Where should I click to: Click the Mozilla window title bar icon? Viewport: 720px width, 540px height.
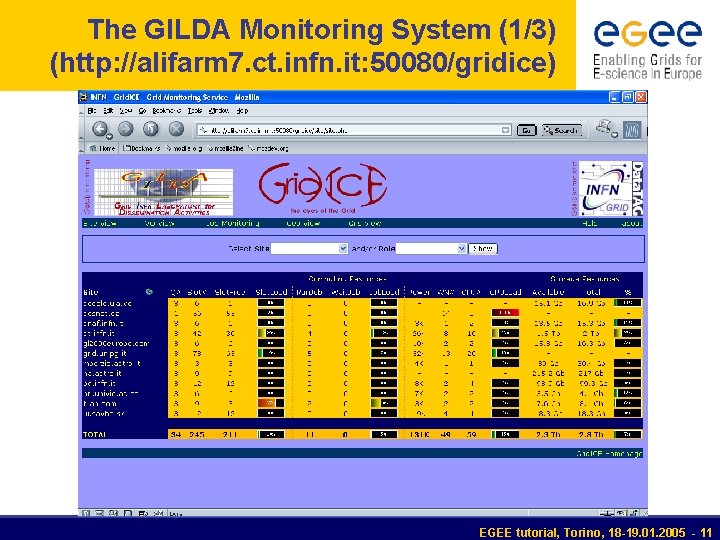(84, 97)
